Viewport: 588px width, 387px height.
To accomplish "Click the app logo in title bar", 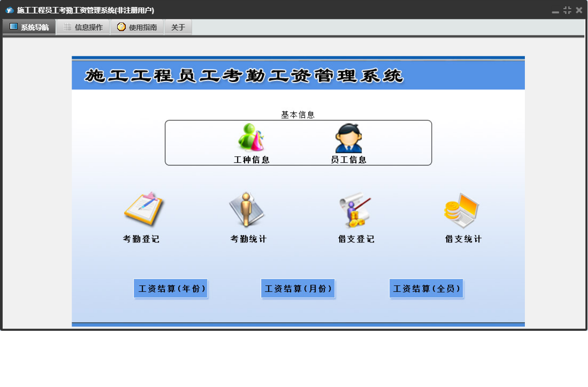I will click(x=10, y=10).
